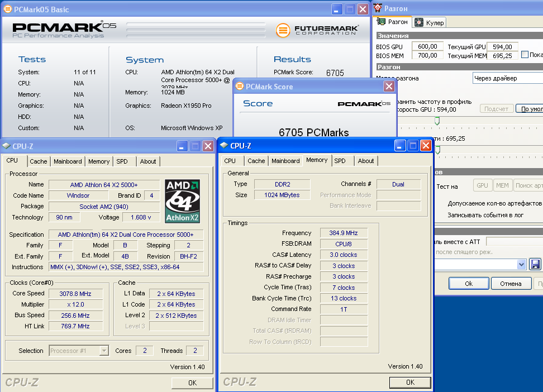Open the Memory tab in left CPU-Z
The image size is (543, 392).
click(99, 161)
